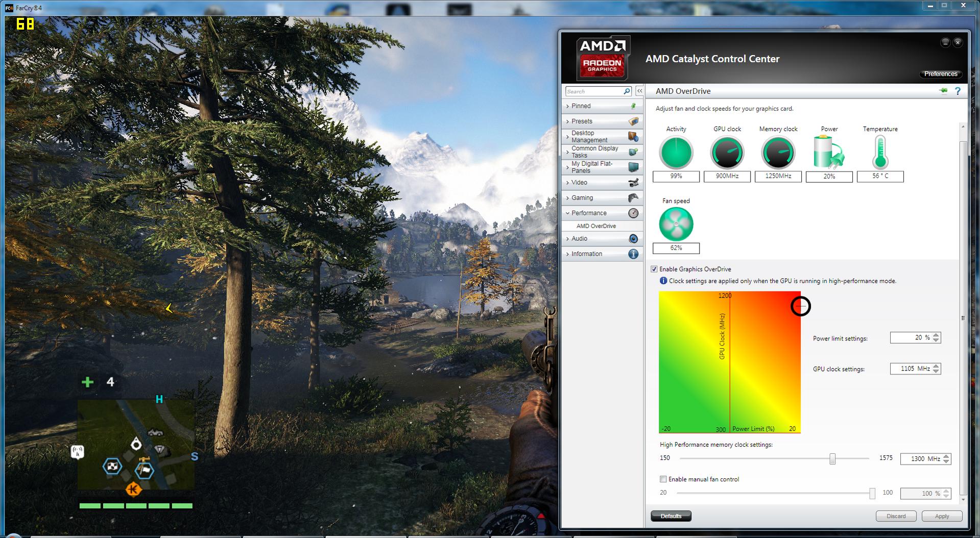This screenshot has height=538, width=980.
Task: Click the FarCry 4 window title icon
Action: click(9, 8)
